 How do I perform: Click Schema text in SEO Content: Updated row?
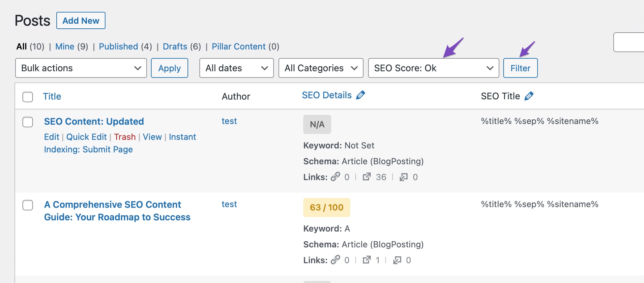click(x=364, y=161)
